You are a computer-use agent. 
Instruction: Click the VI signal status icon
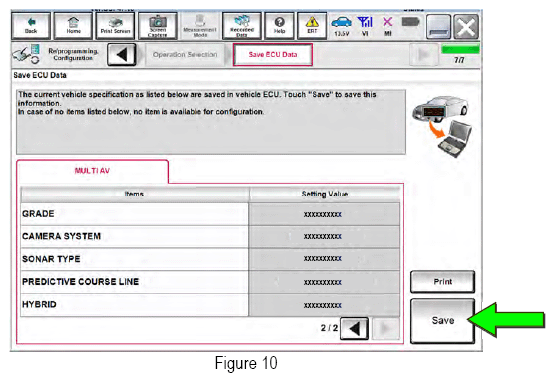(x=365, y=26)
